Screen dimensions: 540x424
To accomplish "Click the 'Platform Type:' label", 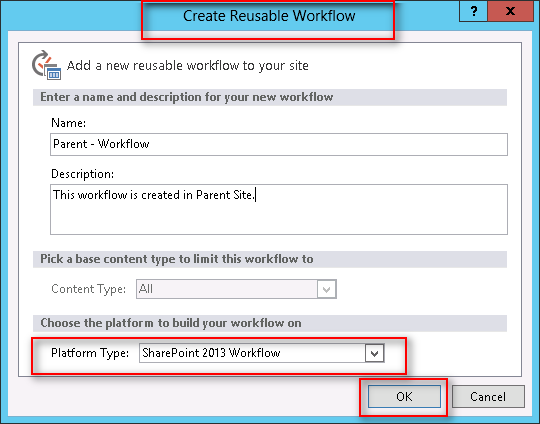I will tap(90, 353).
